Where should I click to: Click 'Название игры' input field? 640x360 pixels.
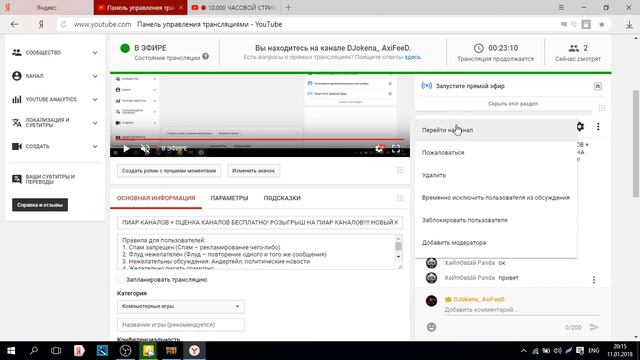(180, 325)
